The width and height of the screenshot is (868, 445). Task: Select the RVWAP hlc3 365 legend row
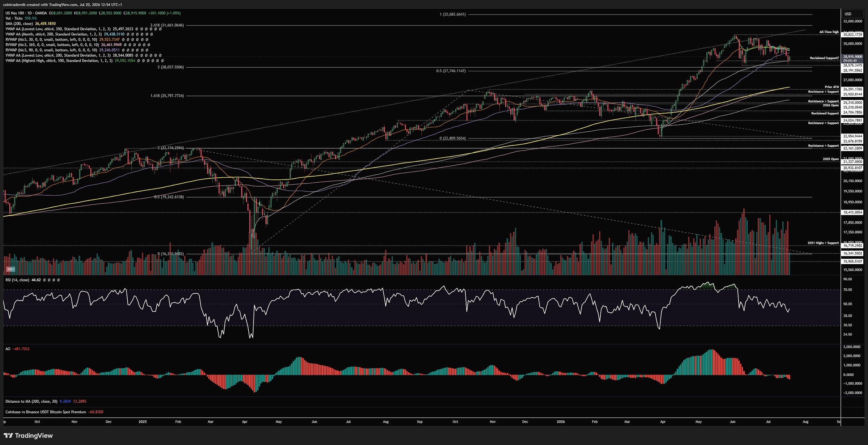tap(78, 45)
